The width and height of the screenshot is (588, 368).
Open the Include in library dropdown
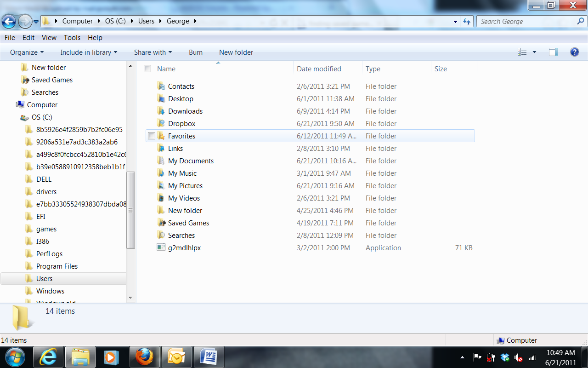point(89,52)
